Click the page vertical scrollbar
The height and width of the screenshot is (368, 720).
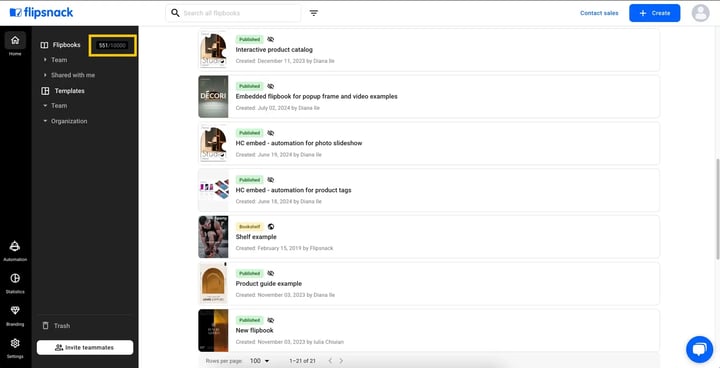coord(717,209)
